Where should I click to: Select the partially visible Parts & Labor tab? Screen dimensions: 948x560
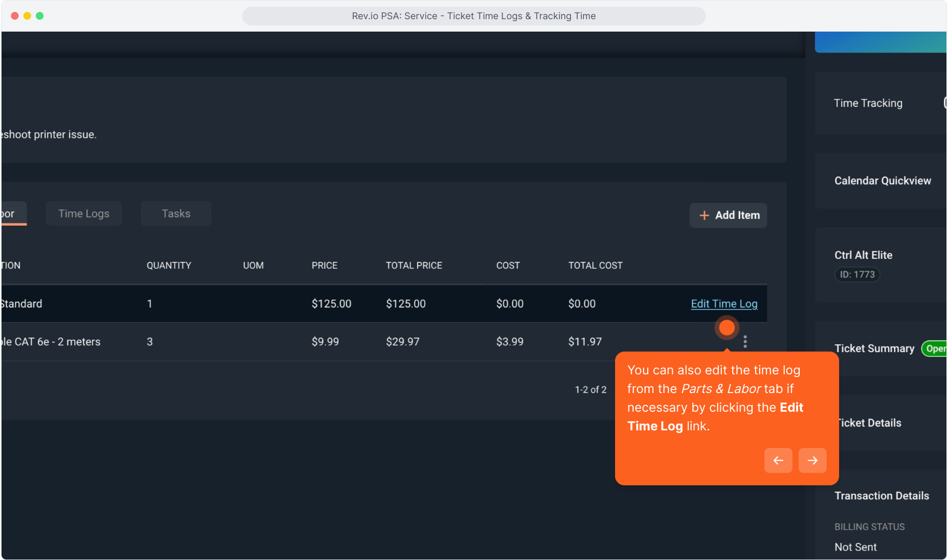pyautogui.click(x=10, y=214)
